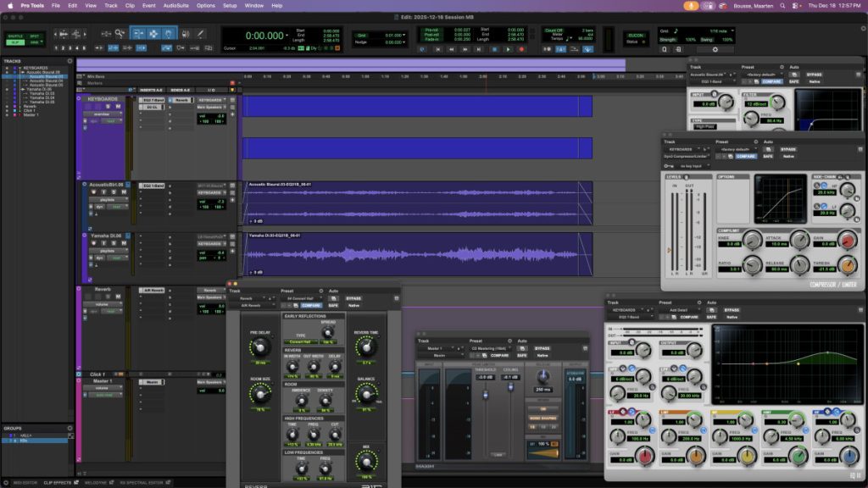868x488 pixels.
Task: Click the Play button in the transport
Action: click(509, 49)
